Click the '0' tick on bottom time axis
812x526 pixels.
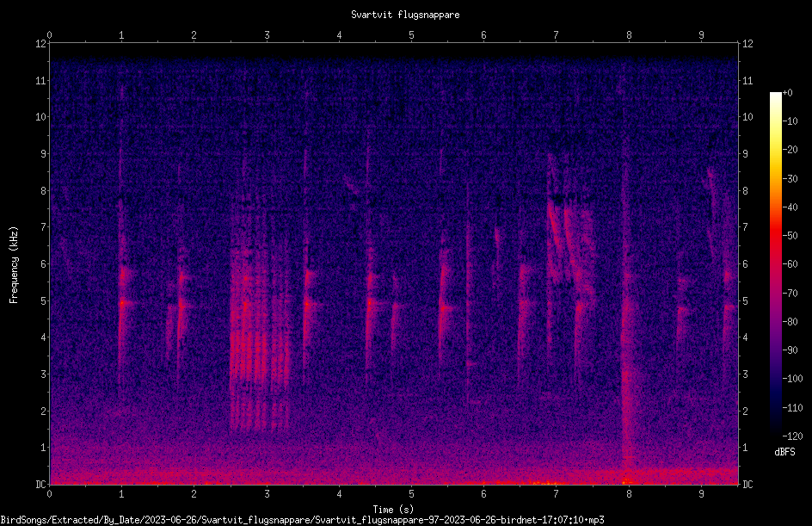pos(49,494)
